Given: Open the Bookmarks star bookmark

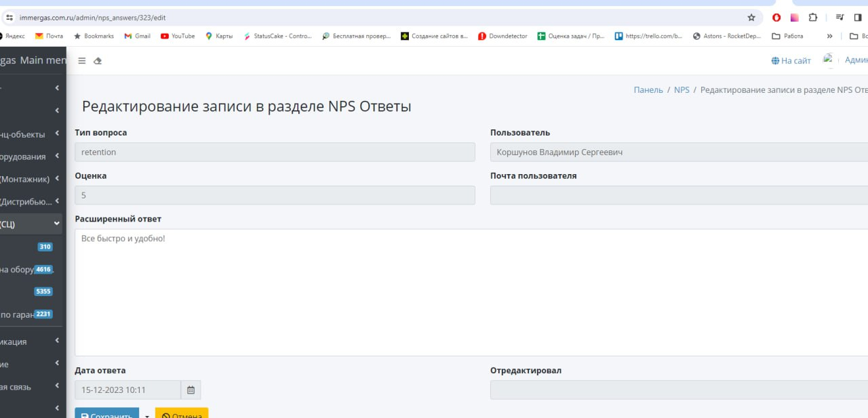Looking at the screenshot, I should coord(94,37).
